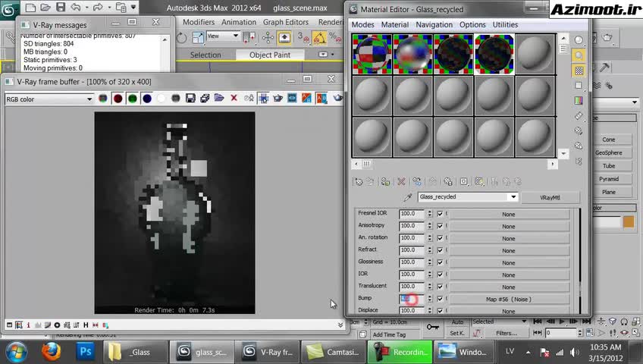Open Firefox from the taskbar
643x364 pixels.
click(51, 352)
